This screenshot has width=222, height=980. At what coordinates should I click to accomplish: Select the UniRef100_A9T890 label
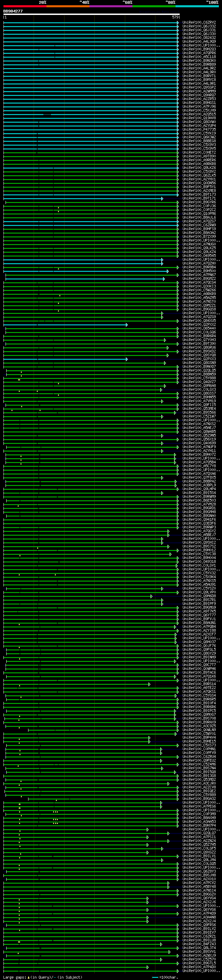tap(199, 156)
